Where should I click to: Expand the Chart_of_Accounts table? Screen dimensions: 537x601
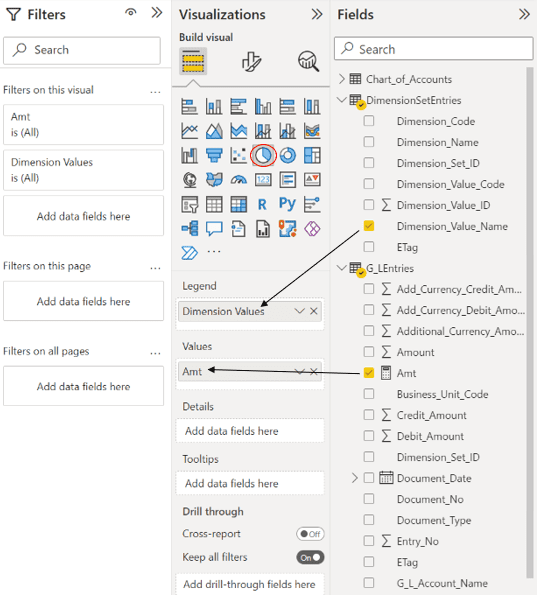(x=342, y=79)
